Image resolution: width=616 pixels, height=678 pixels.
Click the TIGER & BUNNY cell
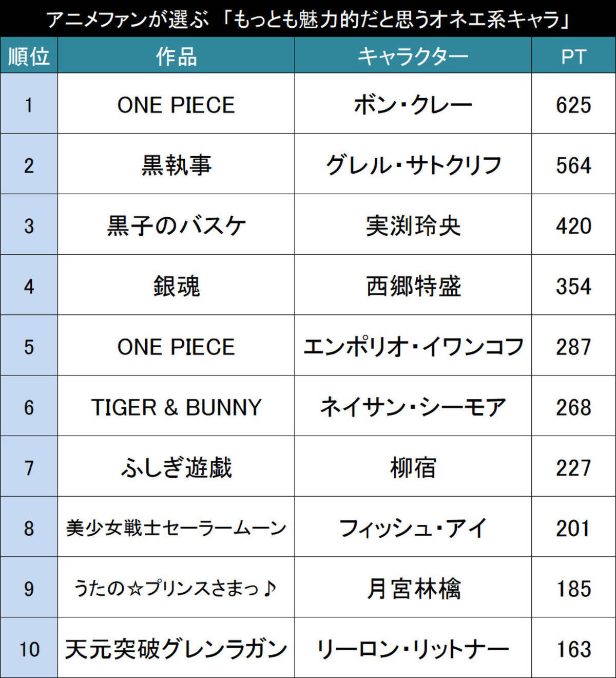(x=176, y=406)
